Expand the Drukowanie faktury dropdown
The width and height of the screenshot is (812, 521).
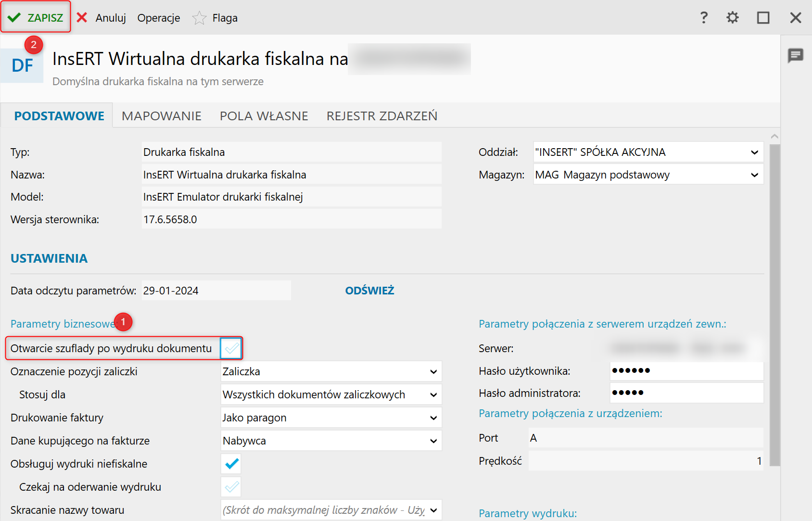[331, 418]
